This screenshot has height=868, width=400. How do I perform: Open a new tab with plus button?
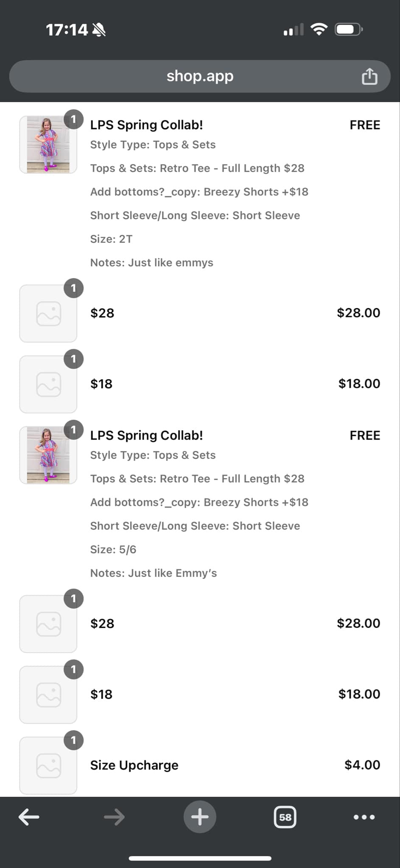point(200,817)
